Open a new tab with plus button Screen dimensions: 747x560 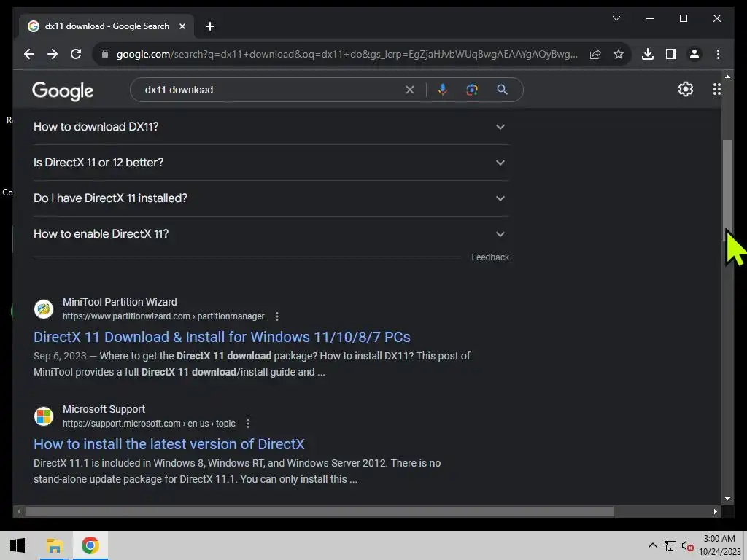209,26
